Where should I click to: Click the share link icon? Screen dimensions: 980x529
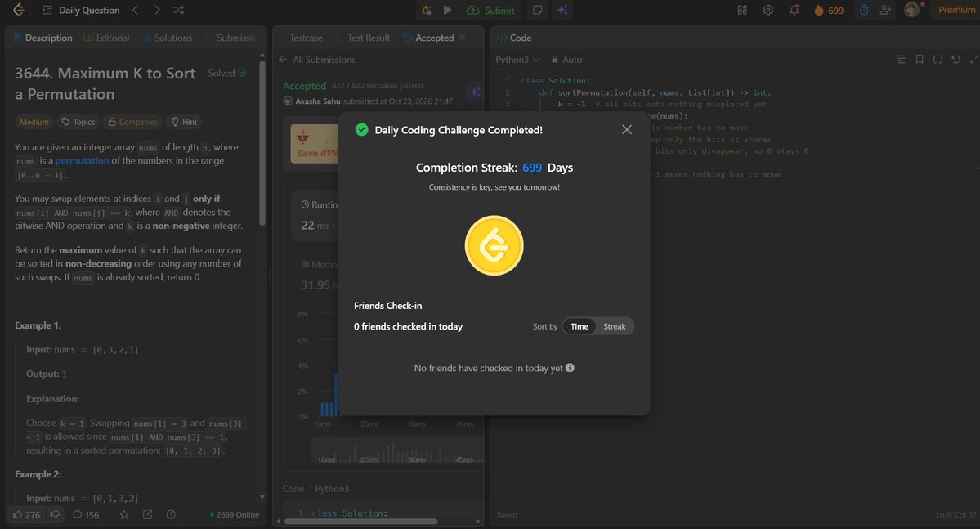click(x=147, y=514)
